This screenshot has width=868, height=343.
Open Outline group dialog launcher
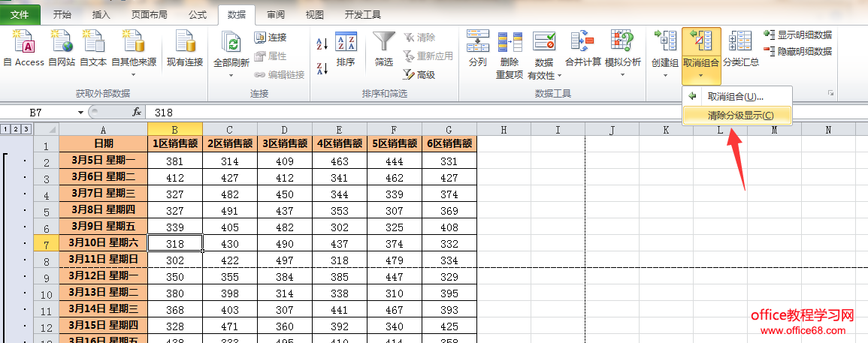coord(831,94)
